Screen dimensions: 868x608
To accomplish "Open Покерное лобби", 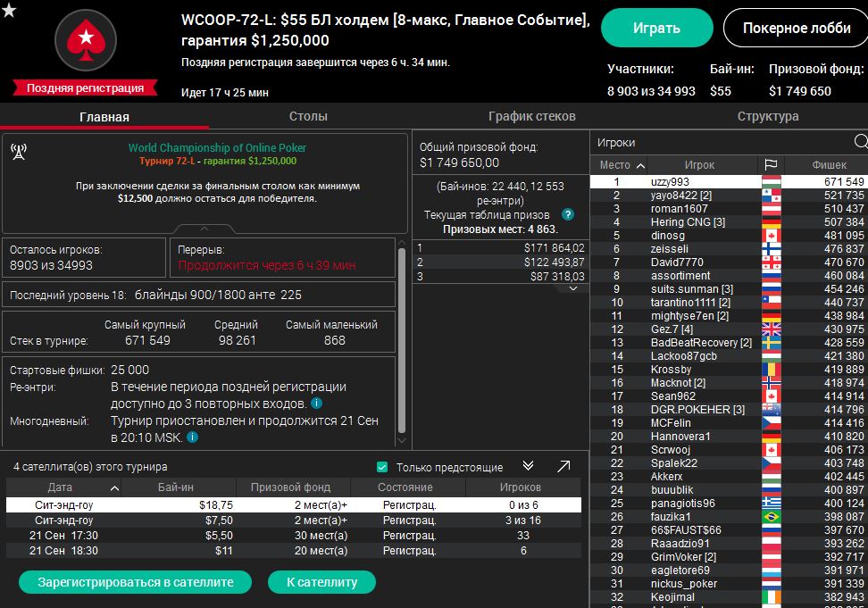I will point(796,28).
